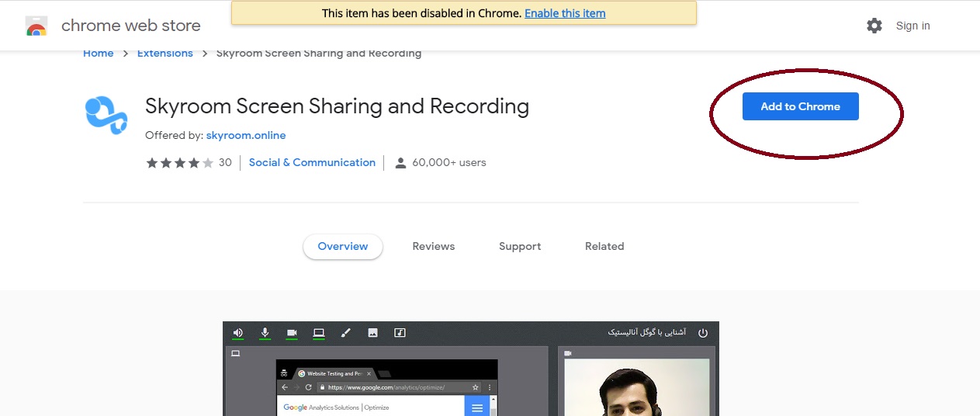
Task: Click the star rating icons
Action: tap(179, 163)
